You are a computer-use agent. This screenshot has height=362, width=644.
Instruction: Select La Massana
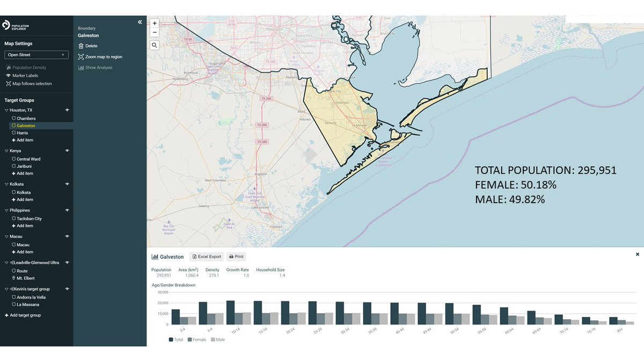click(x=25, y=305)
